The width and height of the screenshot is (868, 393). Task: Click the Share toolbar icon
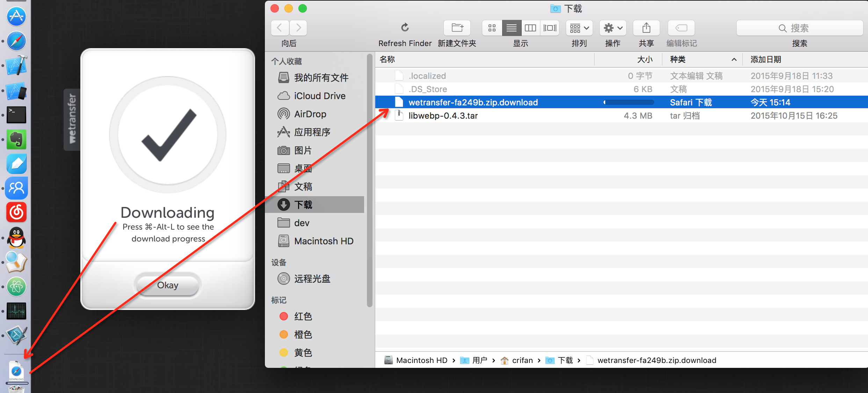646,28
